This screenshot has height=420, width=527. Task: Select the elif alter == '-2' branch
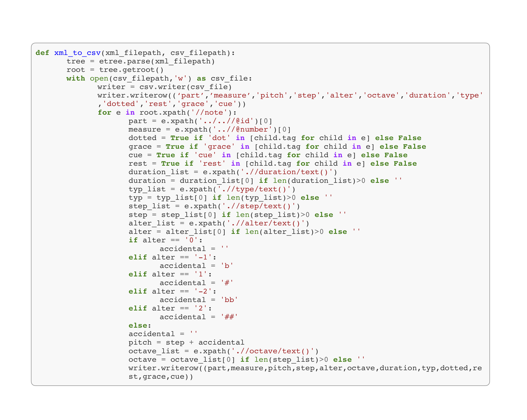click(x=171, y=291)
